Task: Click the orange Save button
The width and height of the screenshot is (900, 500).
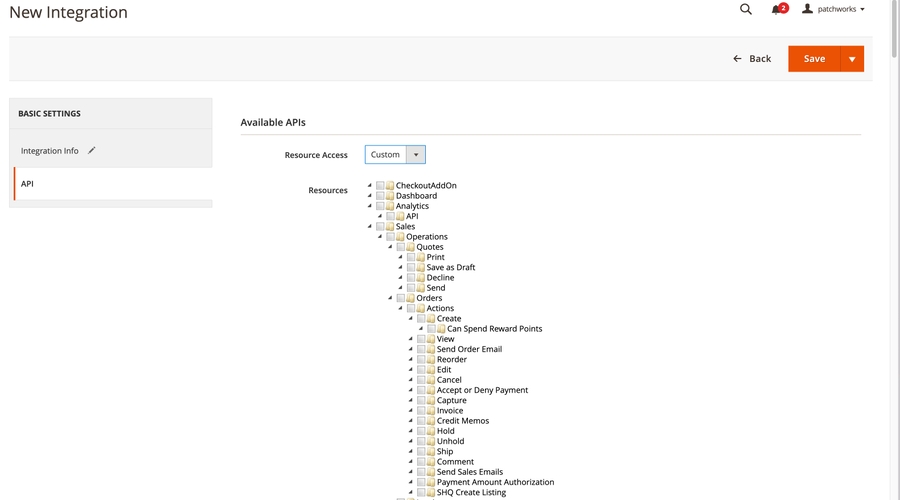Action: point(814,59)
